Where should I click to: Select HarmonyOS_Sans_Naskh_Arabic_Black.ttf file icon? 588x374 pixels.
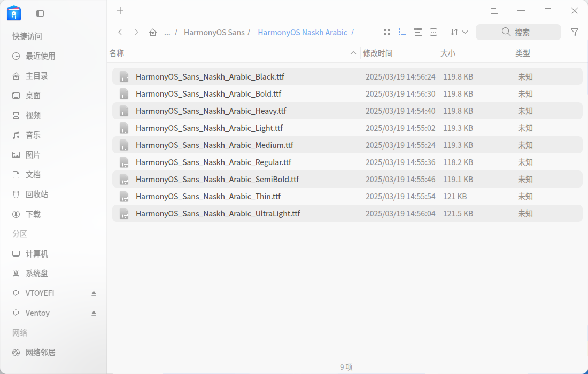tap(124, 77)
